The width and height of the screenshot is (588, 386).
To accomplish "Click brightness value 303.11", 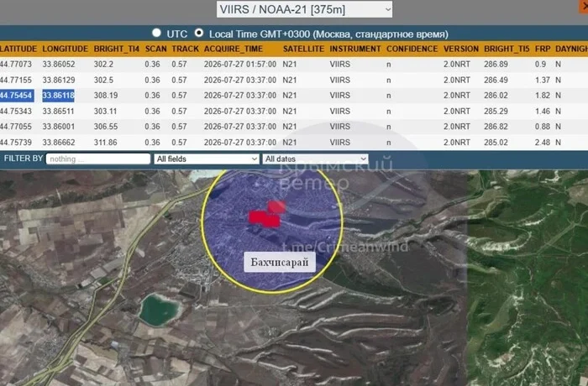I will tap(105, 112).
